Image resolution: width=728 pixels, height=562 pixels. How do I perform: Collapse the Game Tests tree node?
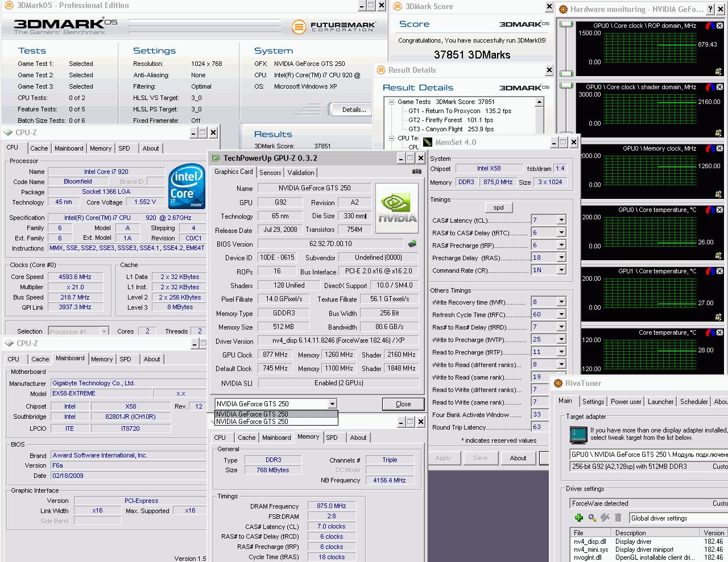[391, 102]
